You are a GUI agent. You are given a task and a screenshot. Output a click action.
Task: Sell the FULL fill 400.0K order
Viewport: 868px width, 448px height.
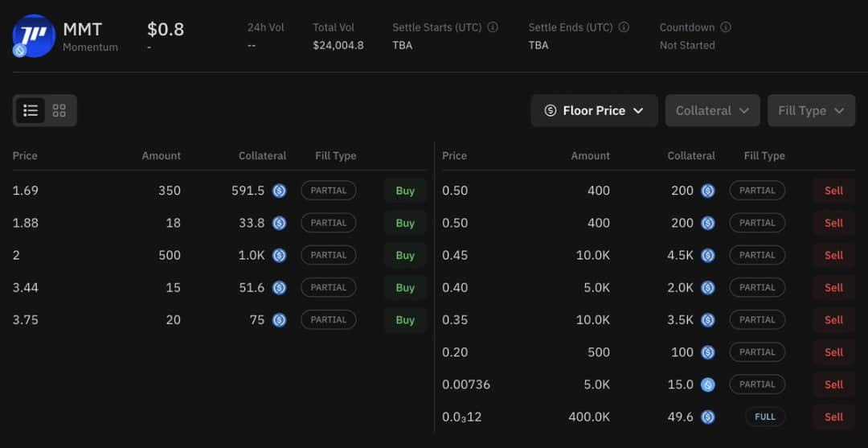pyautogui.click(x=833, y=417)
